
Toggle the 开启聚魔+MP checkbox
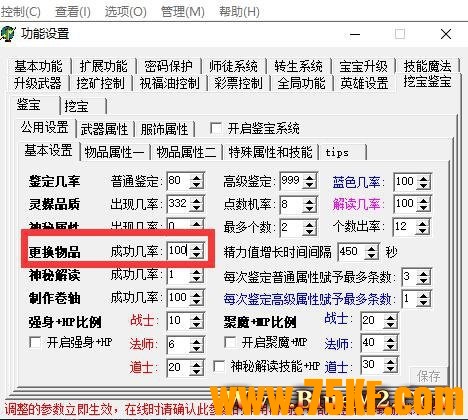[x=230, y=342]
